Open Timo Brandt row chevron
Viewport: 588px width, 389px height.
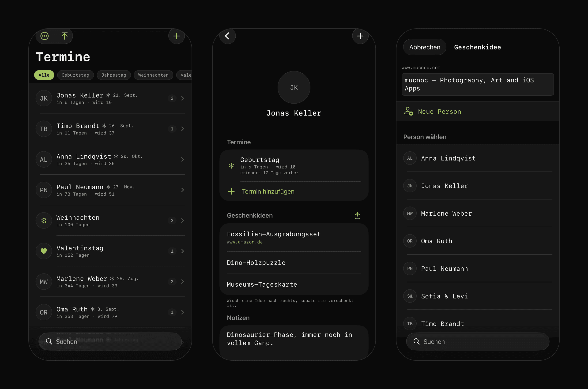click(183, 129)
